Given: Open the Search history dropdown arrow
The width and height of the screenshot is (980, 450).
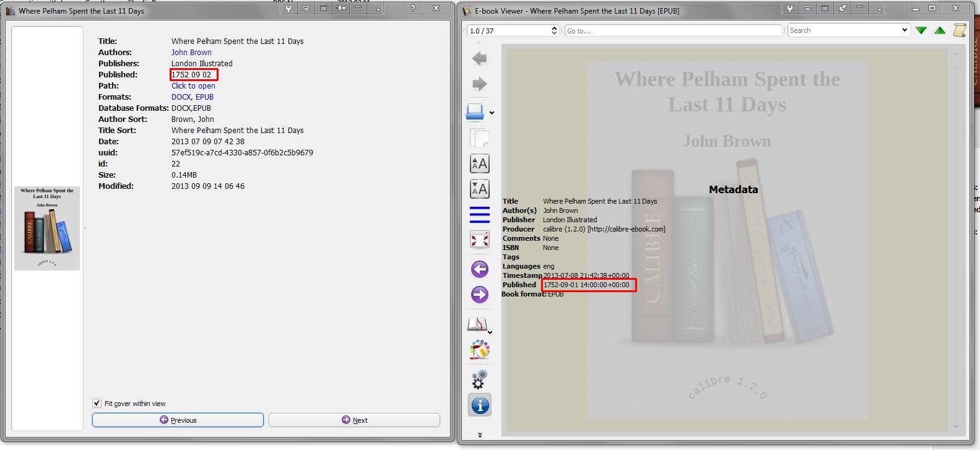Looking at the screenshot, I should point(904,30).
